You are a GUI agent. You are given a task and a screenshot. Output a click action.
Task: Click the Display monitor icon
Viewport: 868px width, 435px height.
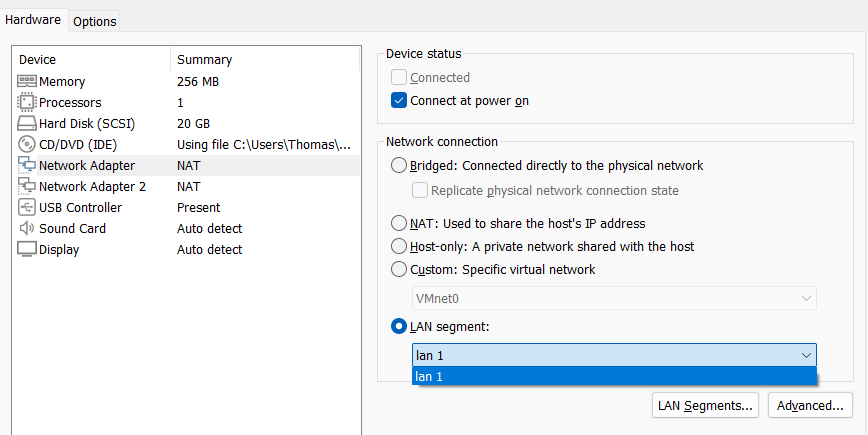[x=27, y=250]
